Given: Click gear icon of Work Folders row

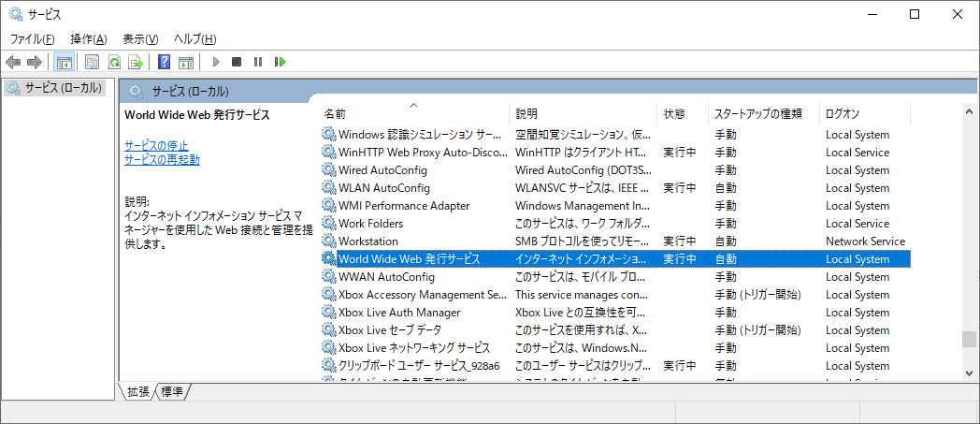Looking at the screenshot, I should 328,224.
